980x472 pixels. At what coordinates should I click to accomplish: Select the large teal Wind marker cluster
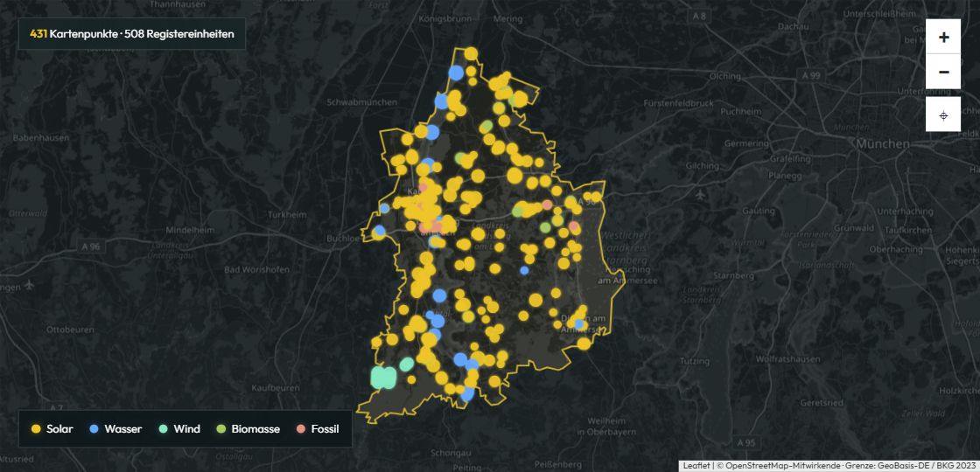point(383,378)
